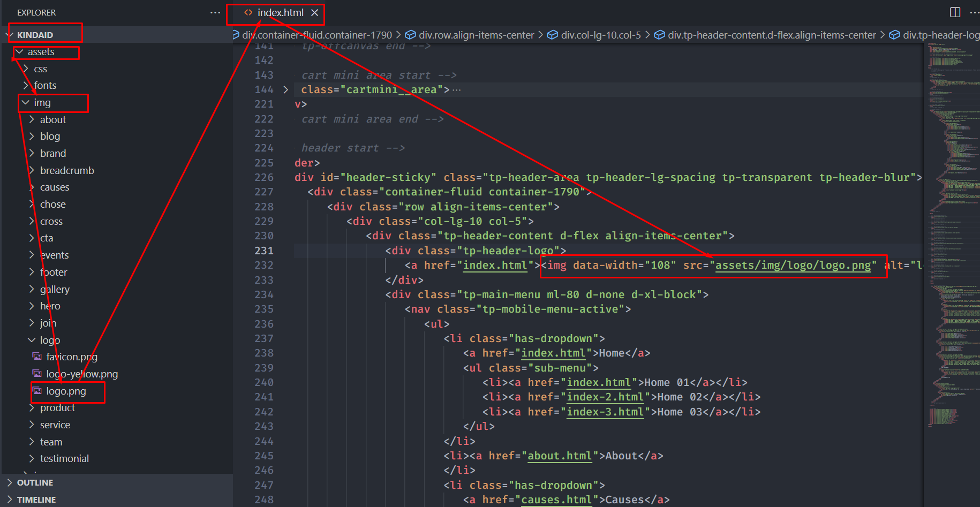
Task: Open the editor More Actions ellipsis icon
Action: pyautogui.click(x=974, y=12)
